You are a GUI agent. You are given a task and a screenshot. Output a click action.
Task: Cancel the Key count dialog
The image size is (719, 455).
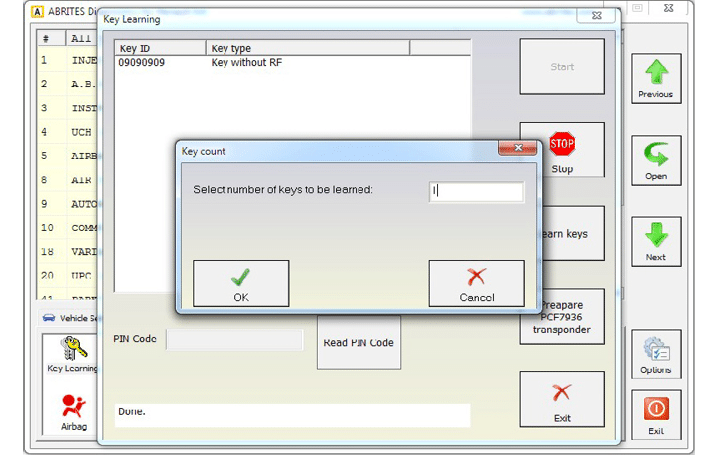pos(476,283)
